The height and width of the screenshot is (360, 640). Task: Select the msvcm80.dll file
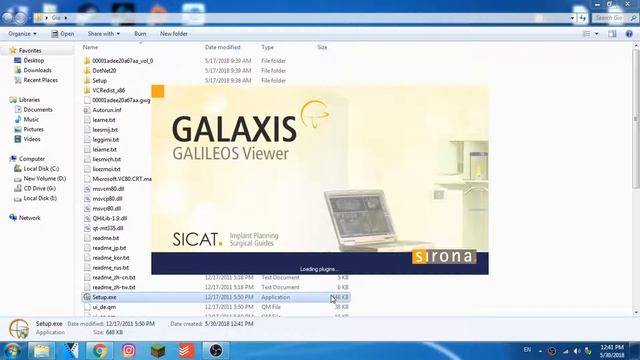(108, 189)
